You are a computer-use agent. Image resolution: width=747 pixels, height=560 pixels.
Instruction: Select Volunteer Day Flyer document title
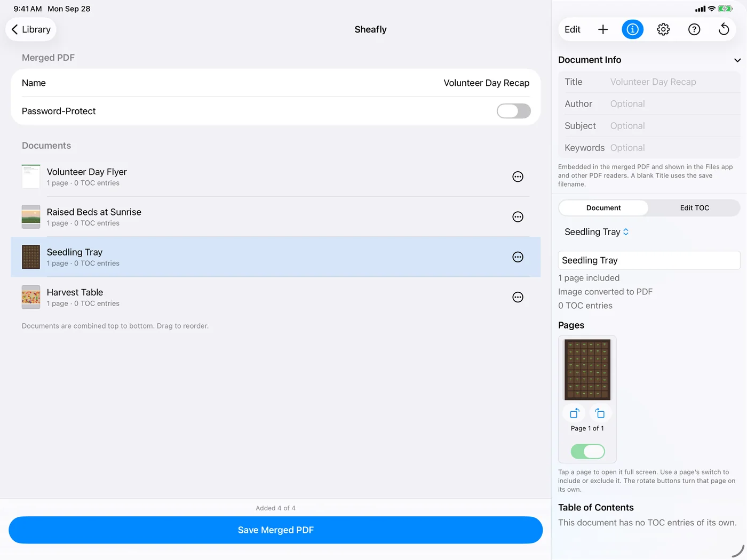tap(87, 172)
